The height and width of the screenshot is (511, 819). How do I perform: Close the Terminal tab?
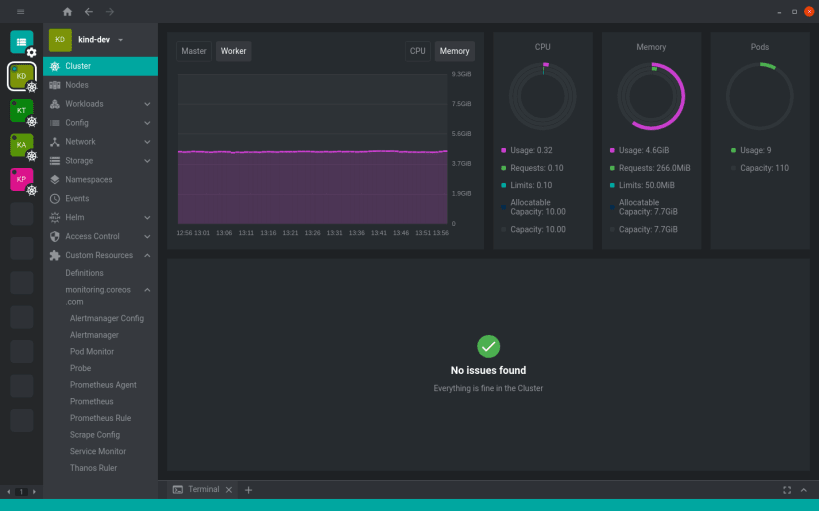[x=229, y=490]
